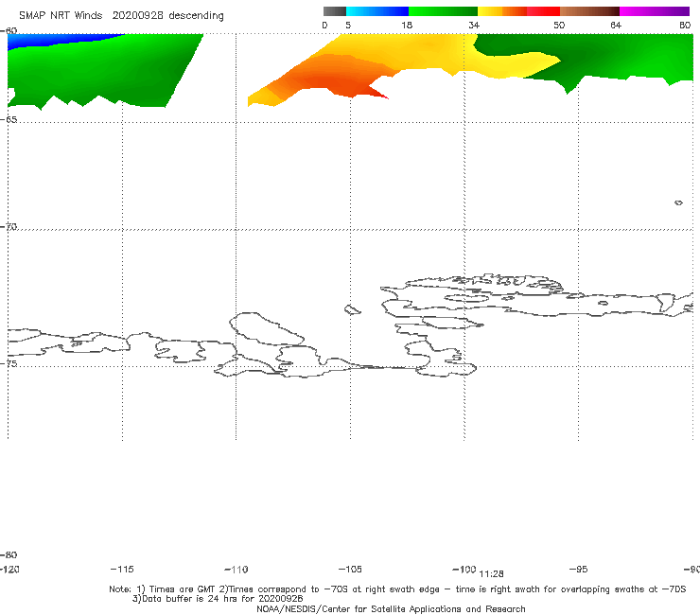Click the color scale label 34
Screen dimensions: 700x615
[x=474, y=25]
